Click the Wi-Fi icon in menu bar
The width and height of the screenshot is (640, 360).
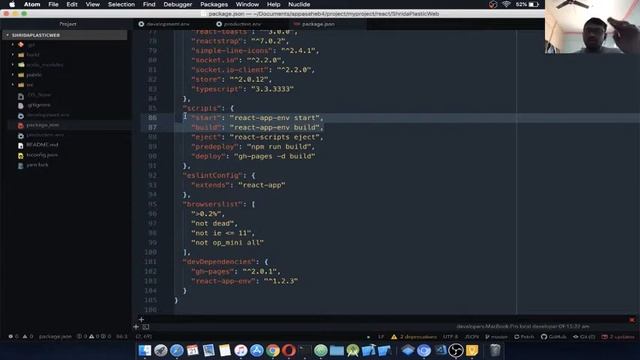tap(506, 4)
